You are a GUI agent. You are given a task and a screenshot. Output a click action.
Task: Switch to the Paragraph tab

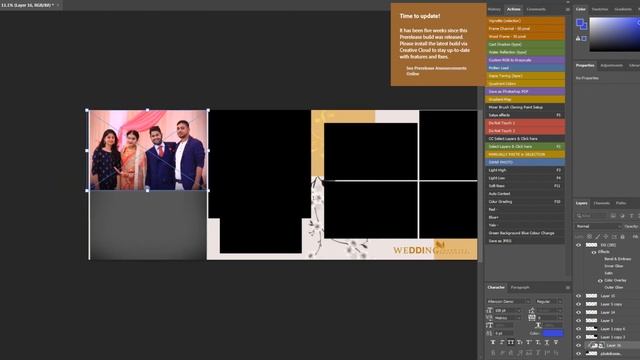point(520,288)
